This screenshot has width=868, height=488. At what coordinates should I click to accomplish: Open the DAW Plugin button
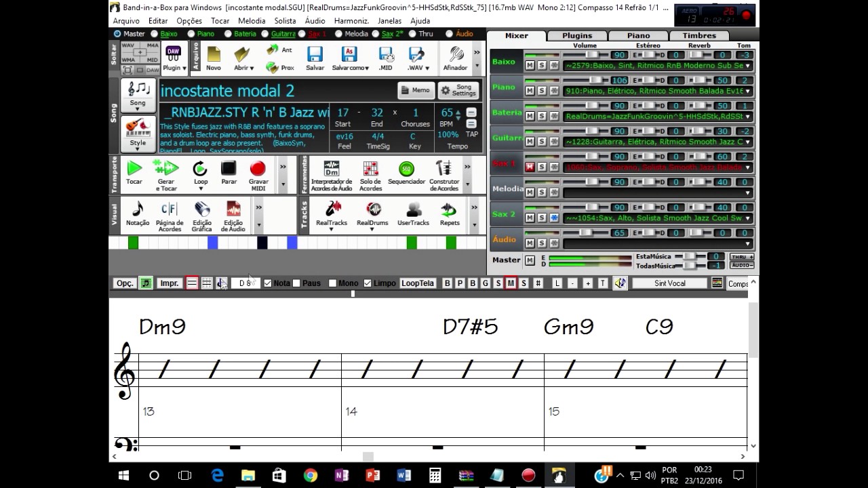click(x=173, y=58)
